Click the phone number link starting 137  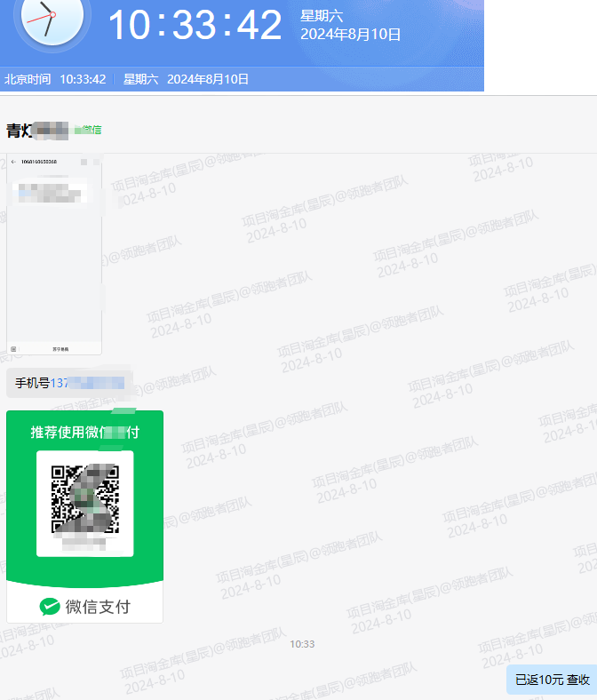pos(87,383)
